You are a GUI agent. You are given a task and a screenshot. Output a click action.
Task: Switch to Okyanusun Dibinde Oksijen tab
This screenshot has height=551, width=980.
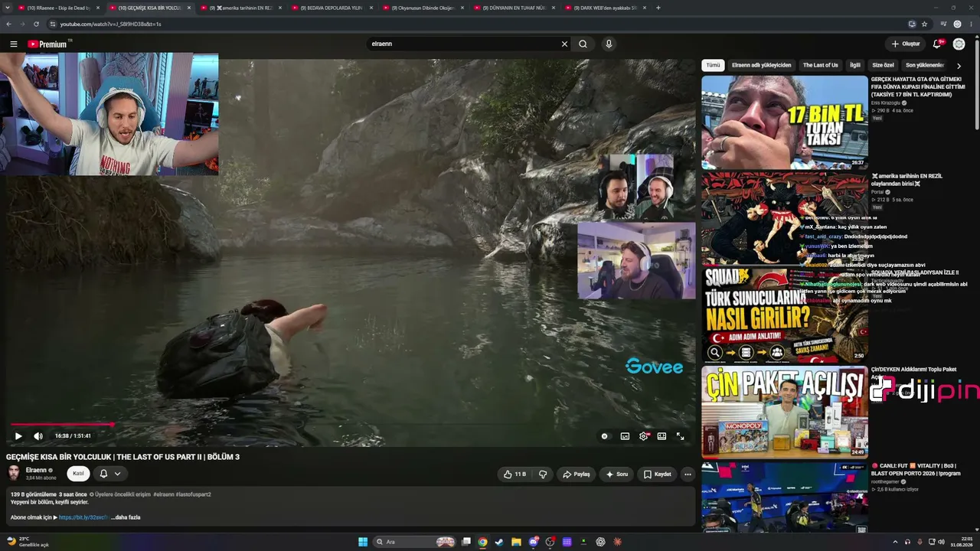point(423,8)
